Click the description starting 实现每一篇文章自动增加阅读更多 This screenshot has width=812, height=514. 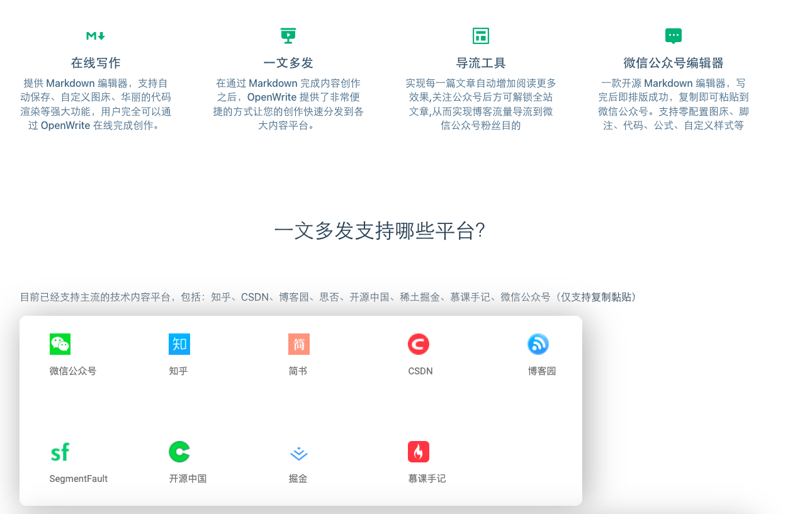[481, 104]
